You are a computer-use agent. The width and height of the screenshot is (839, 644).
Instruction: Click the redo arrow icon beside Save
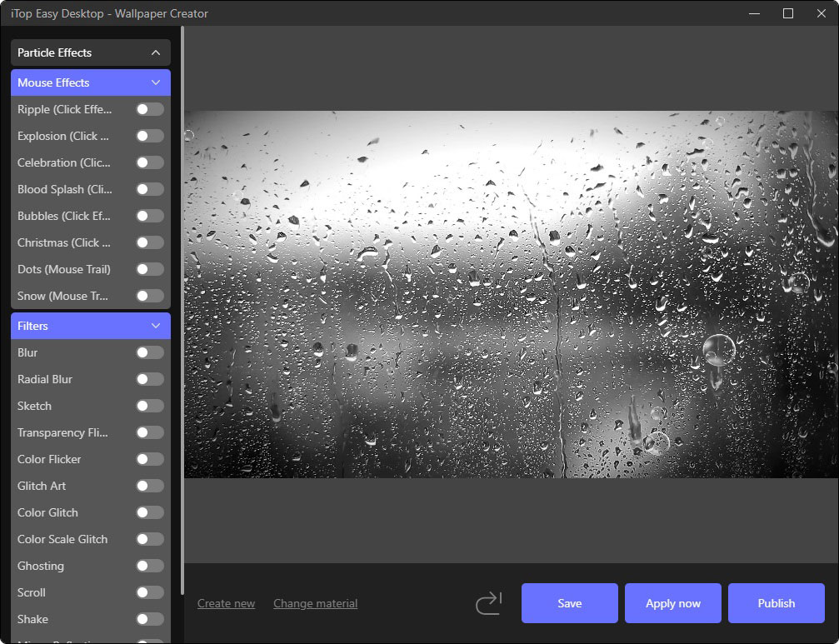[x=489, y=603]
